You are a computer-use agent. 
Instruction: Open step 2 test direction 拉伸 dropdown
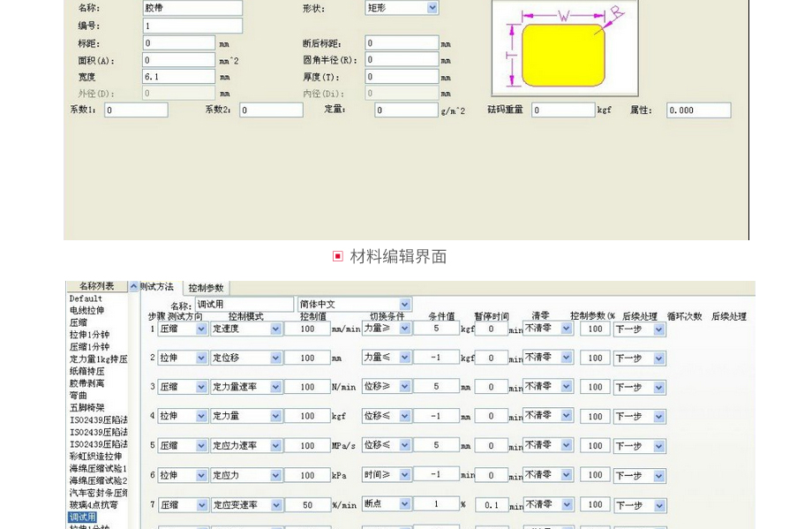coord(201,358)
